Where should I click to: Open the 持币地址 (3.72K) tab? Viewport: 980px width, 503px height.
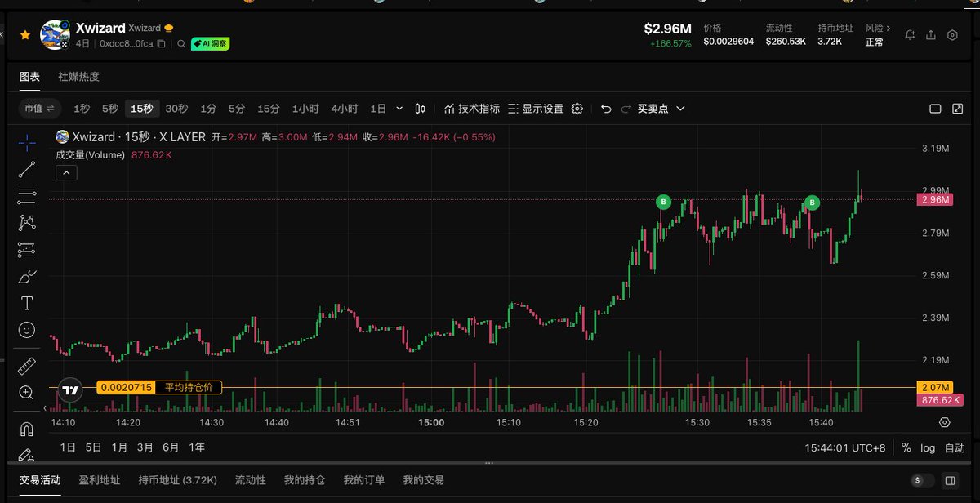pos(177,480)
